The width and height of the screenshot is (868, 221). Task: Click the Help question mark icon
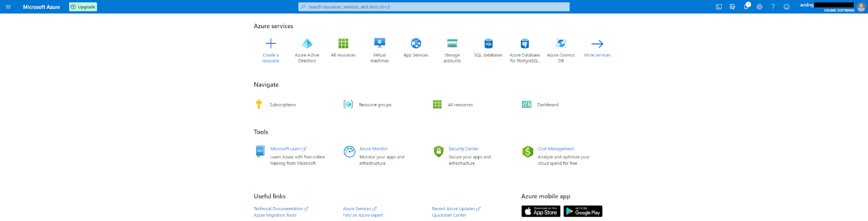(773, 7)
